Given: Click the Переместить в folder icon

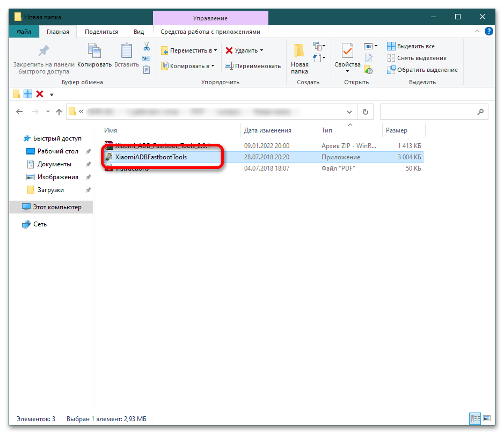Looking at the screenshot, I should point(165,50).
